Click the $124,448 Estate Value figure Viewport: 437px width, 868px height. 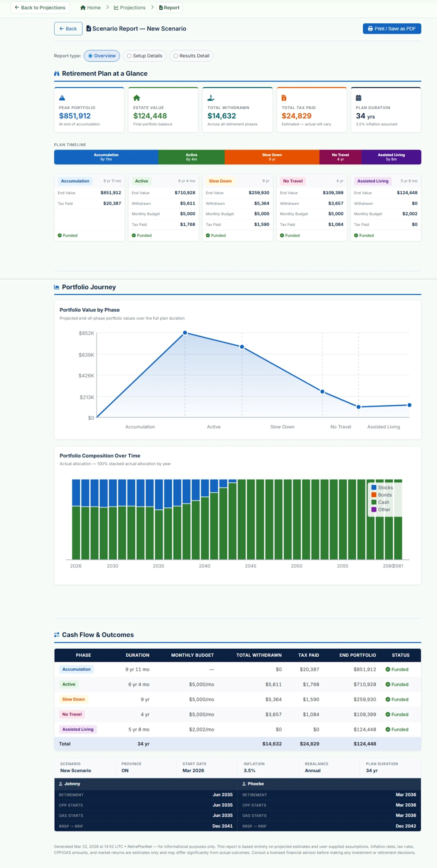coord(150,116)
